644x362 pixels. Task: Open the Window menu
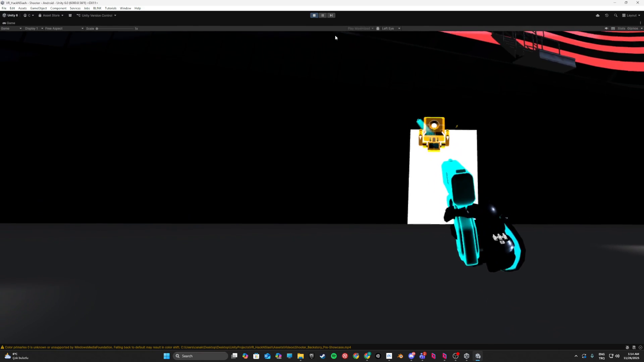(x=125, y=8)
